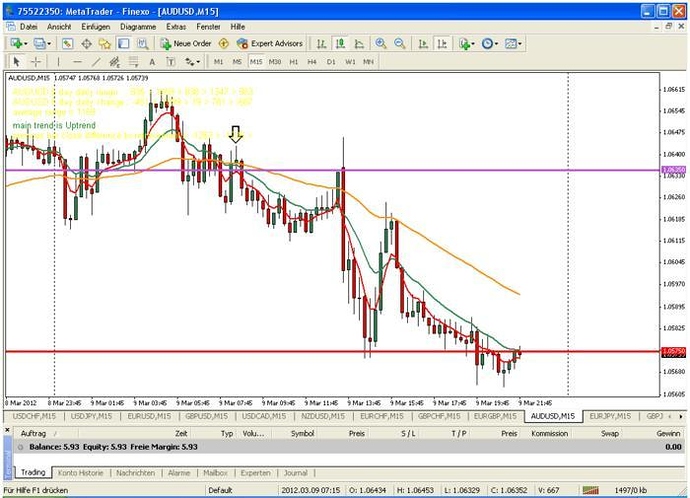Select the D1 timeframe button
This screenshot has height=498, width=690.
[x=331, y=62]
